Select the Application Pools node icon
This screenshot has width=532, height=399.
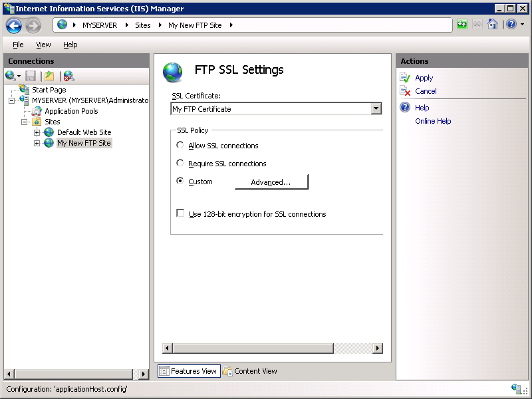pyautogui.click(x=37, y=111)
